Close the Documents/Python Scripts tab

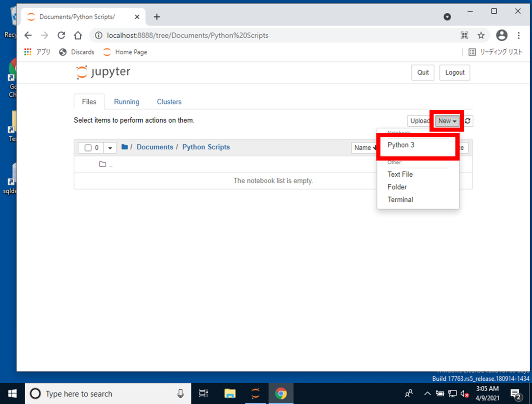137,17
